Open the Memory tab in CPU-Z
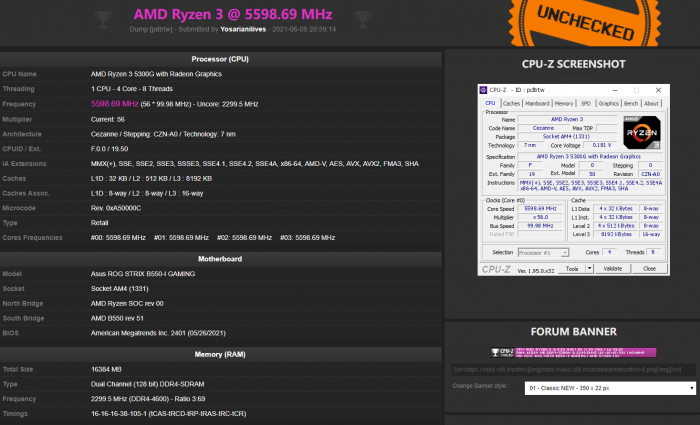700x425 pixels. pyautogui.click(x=564, y=103)
